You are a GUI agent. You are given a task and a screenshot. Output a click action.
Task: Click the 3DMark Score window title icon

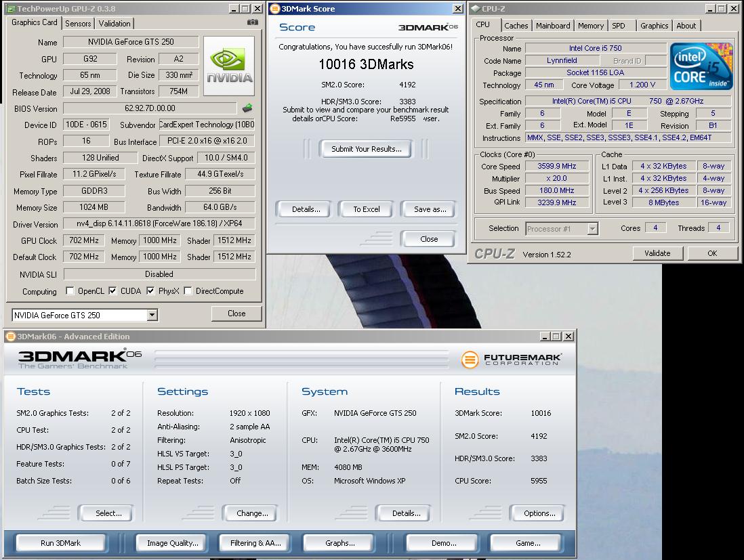click(274, 9)
